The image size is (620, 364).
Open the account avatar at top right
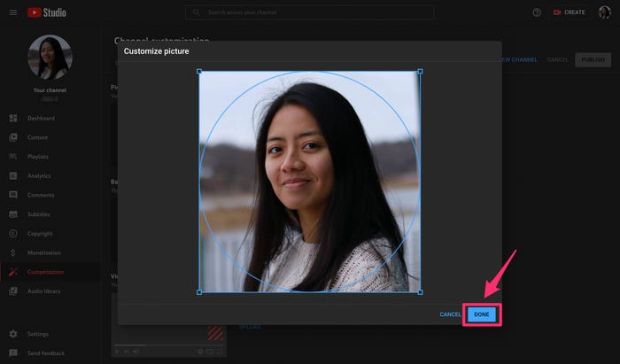604,12
